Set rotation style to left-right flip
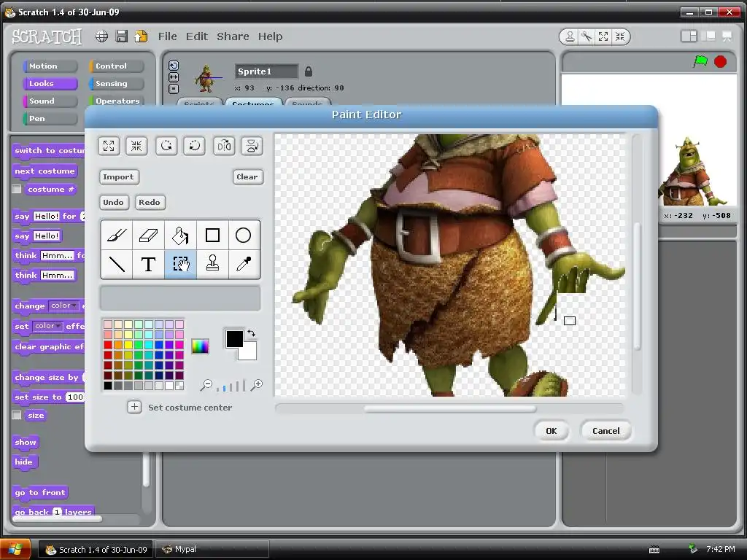 (x=174, y=77)
